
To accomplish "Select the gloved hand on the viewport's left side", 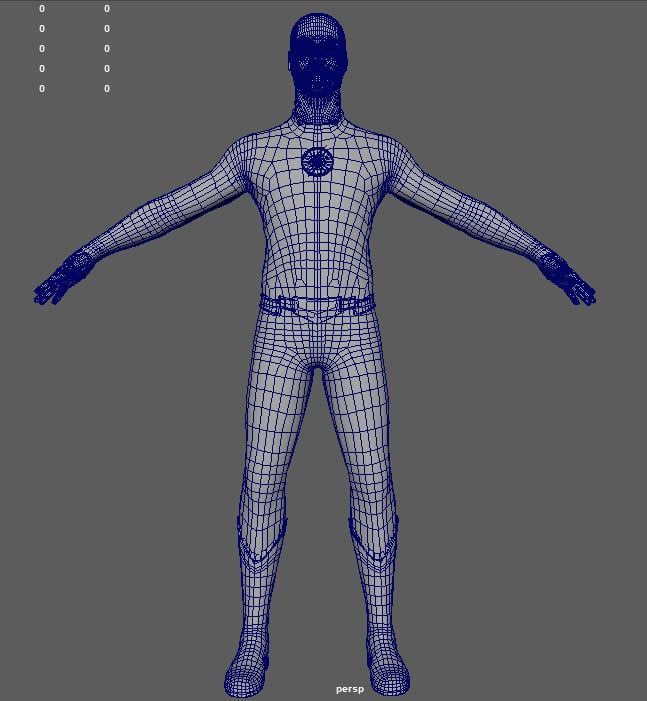I will point(64,280).
